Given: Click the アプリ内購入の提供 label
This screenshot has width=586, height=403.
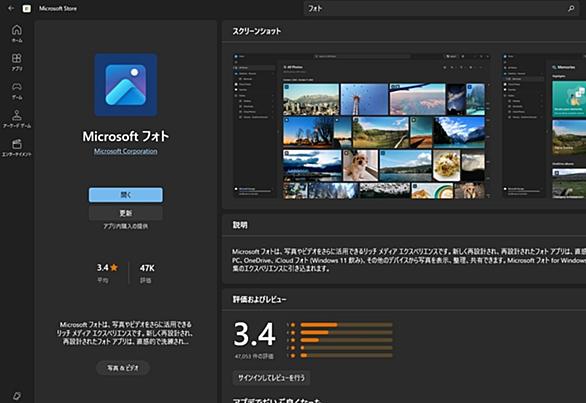Looking at the screenshot, I should click(x=126, y=226).
